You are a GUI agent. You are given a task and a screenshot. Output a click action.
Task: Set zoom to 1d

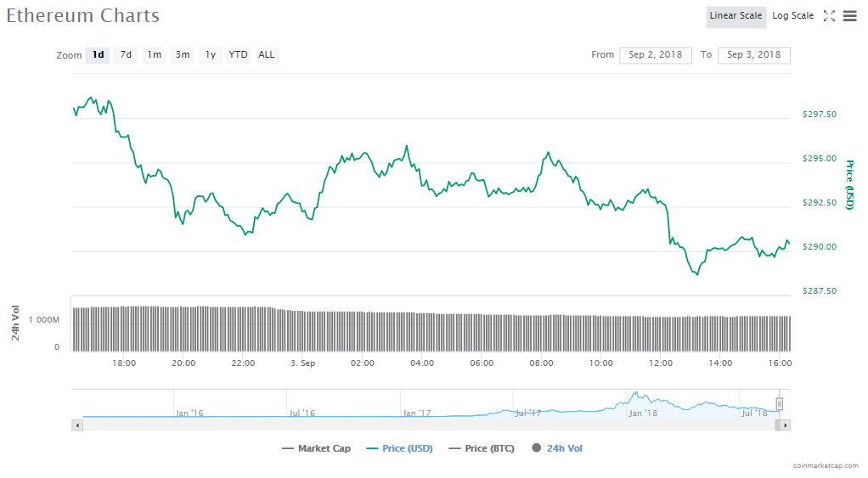click(99, 55)
